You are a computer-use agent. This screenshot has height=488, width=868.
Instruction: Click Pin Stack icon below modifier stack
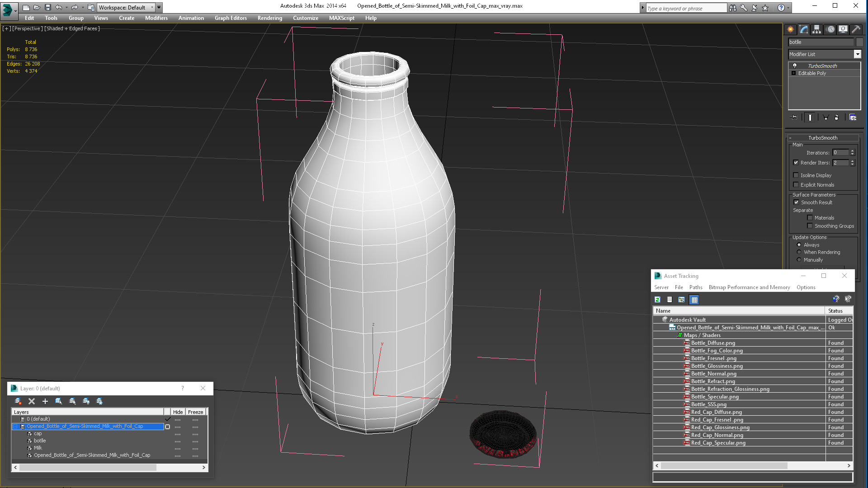tap(794, 117)
